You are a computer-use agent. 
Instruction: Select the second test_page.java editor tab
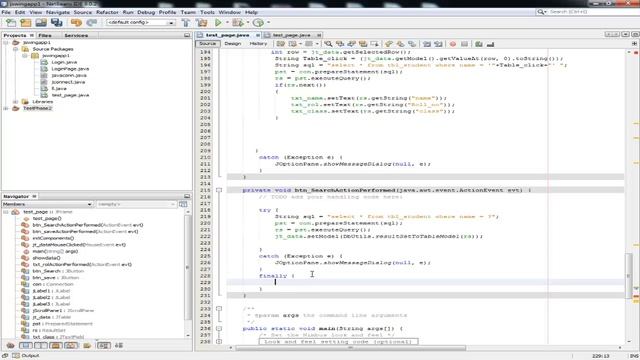291,35
